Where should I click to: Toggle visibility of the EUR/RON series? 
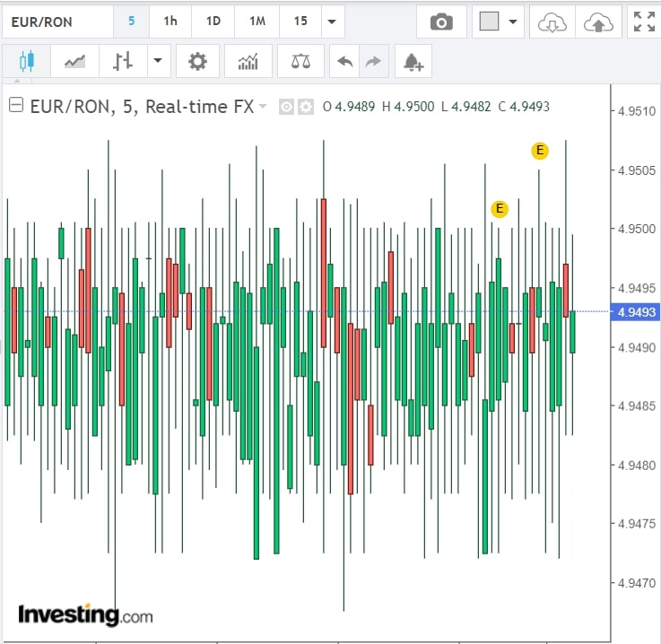point(287,107)
